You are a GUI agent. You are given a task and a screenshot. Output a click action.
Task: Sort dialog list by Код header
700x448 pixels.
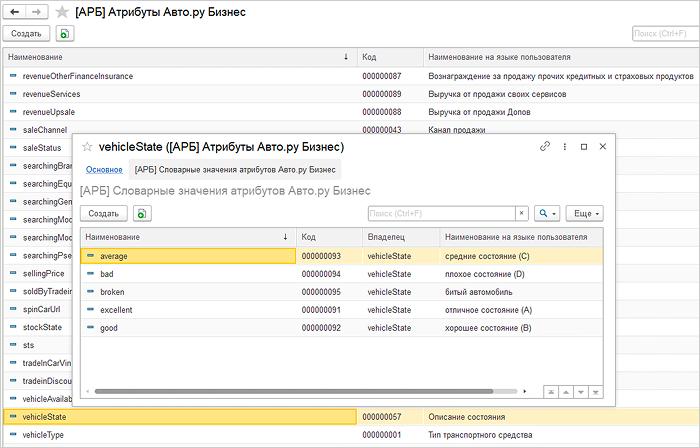[329, 237]
